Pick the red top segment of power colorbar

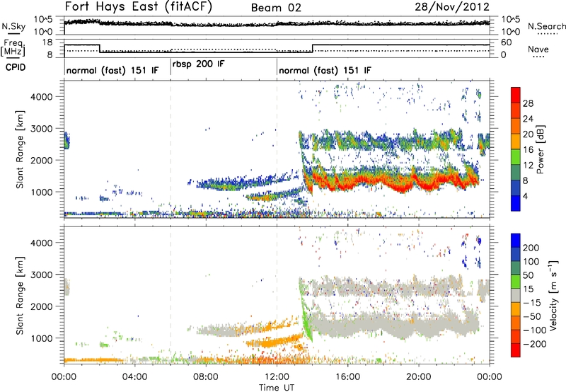tap(516, 95)
